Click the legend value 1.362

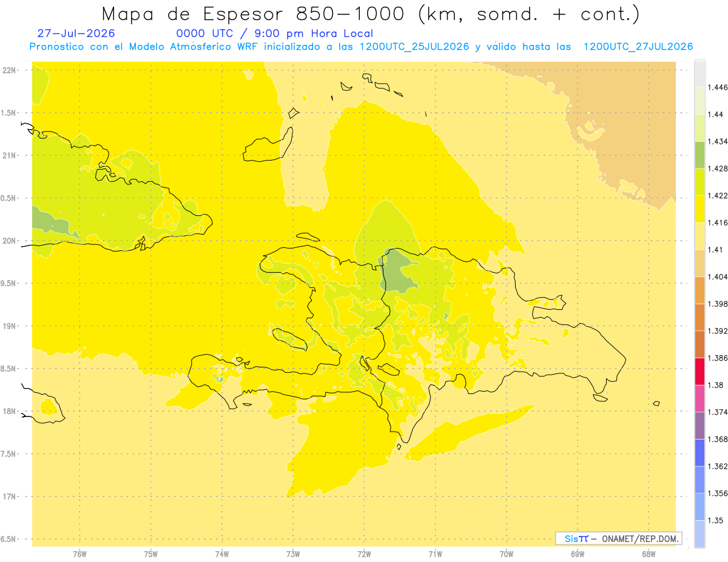point(718,466)
